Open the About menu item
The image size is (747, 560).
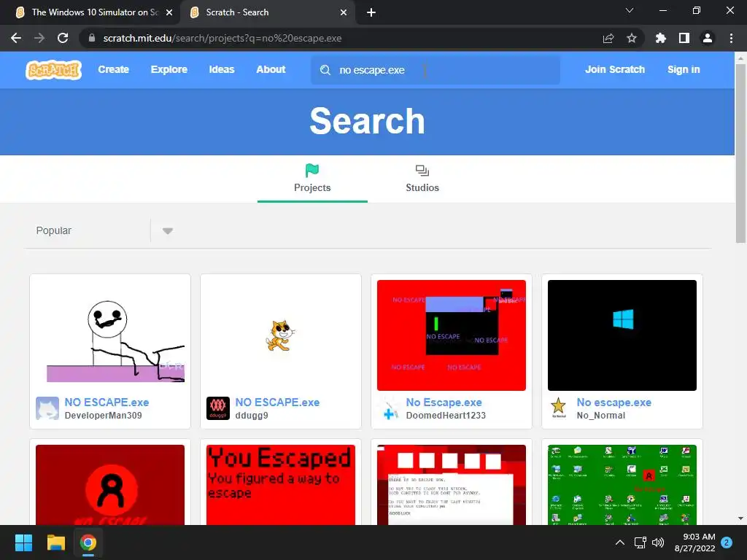(x=271, y=69)
